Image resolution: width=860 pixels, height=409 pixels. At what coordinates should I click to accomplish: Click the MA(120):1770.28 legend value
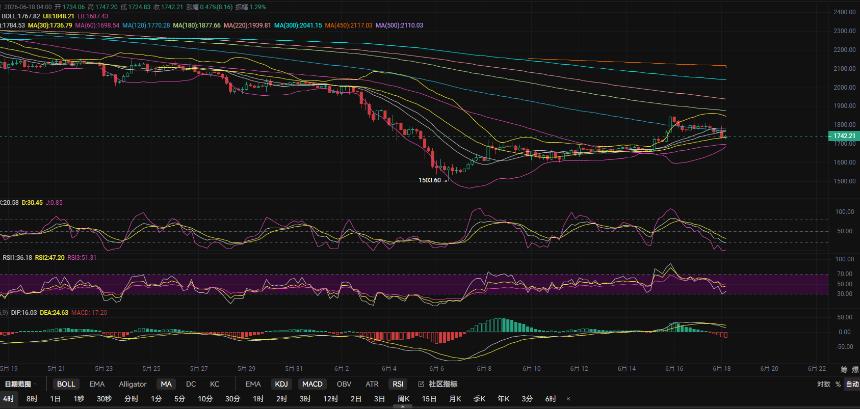tap(146, 25)
